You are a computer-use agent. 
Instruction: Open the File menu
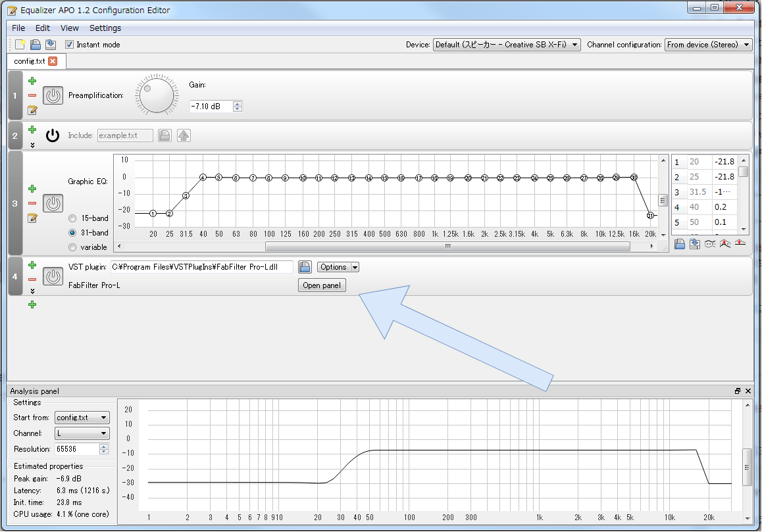tap(18, 28)
